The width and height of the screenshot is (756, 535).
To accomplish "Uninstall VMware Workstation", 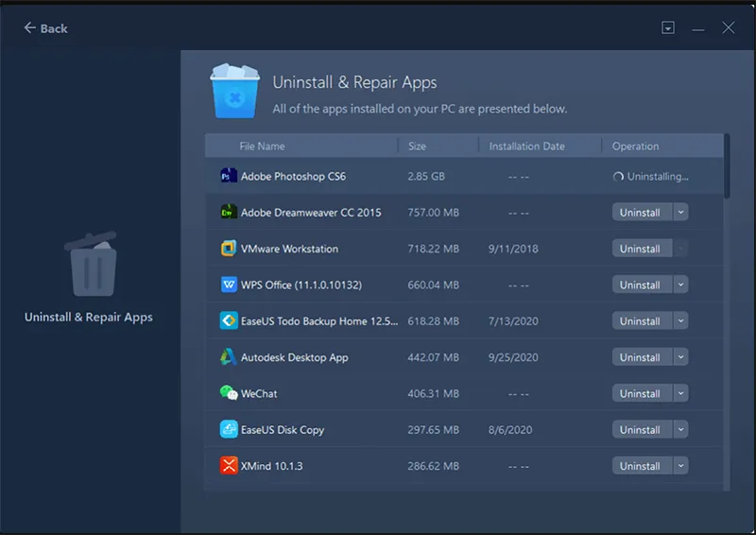I will pos(643,249).
